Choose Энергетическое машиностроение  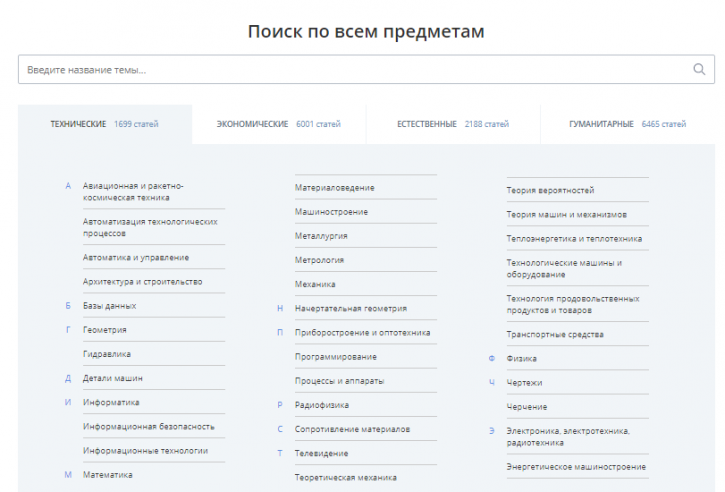(576, 467)
